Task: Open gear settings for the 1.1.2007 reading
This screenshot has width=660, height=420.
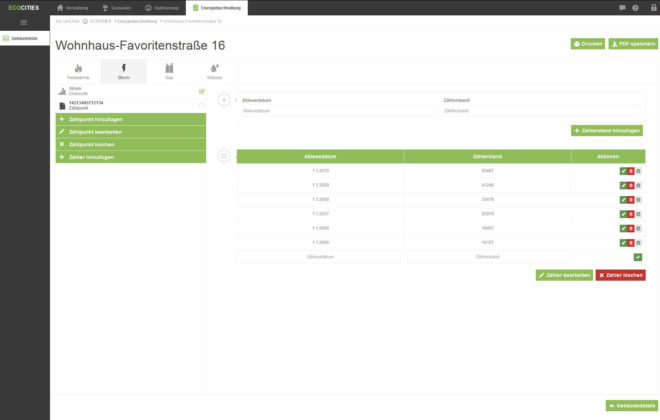Action: tap(638, 214)
